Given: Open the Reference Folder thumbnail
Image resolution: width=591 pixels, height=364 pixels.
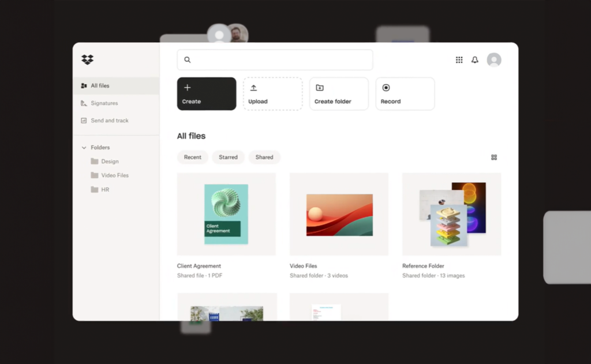Looking at the screenshot, I should 451,214.
